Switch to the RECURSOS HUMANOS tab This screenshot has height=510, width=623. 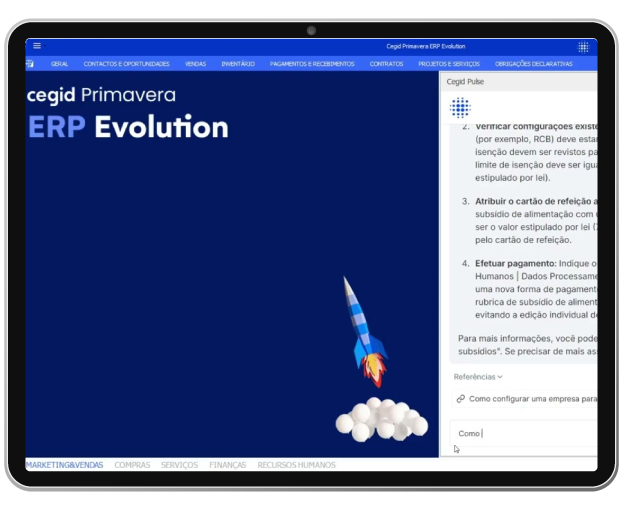[x=296, y=465]
